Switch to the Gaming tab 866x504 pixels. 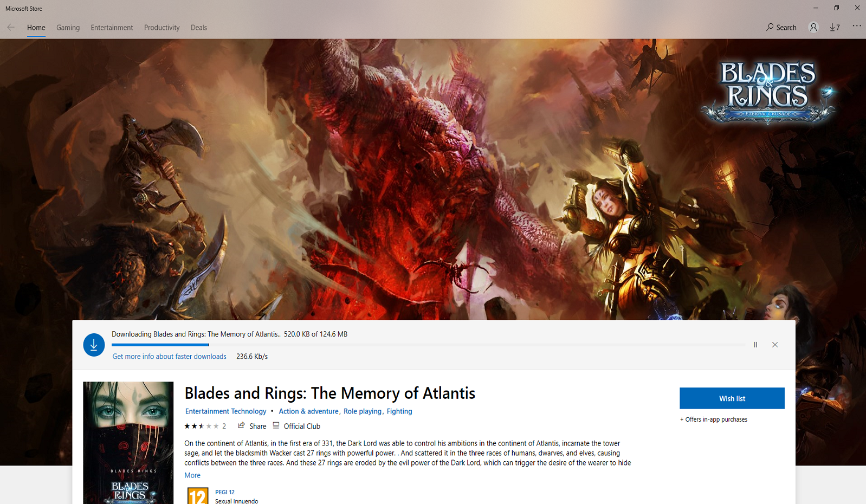68,28
